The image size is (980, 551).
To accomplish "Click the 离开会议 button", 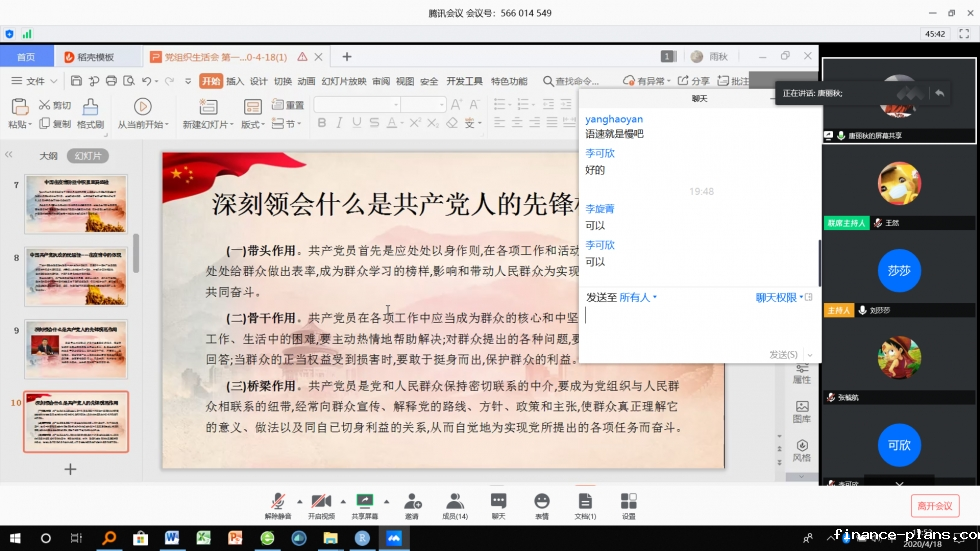I will click(934, 506).
